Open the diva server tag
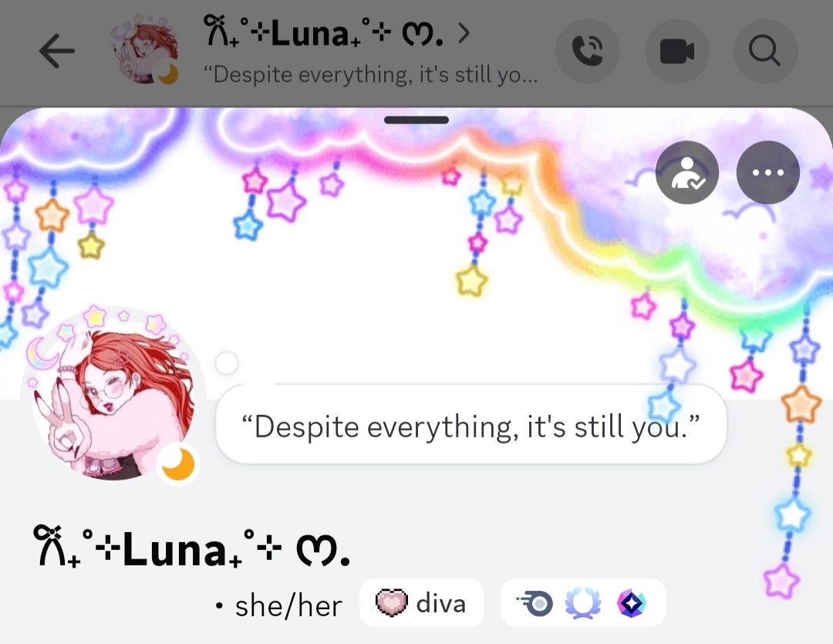The image size is (833, 644). pos(422,603)
